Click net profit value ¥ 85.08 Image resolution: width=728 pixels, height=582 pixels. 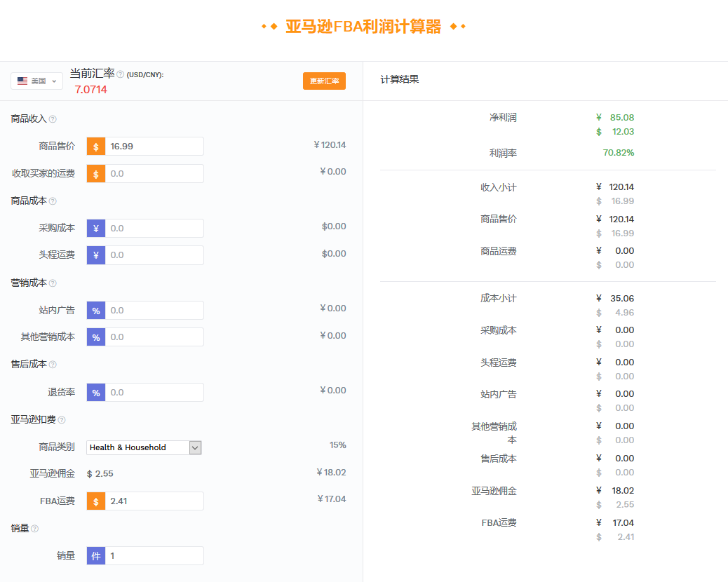coord(615,117)
